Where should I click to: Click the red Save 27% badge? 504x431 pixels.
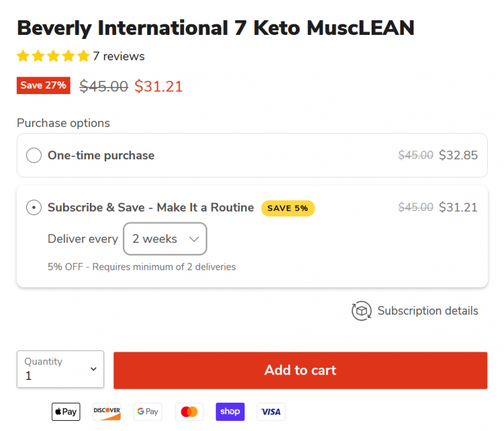[x=44, y=85]
